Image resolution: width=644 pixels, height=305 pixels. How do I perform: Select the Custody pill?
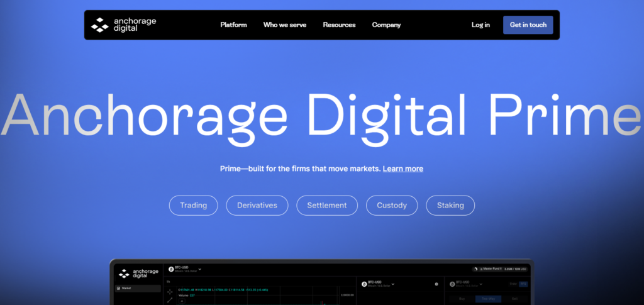pyautogui.click(x=392, y=205)
